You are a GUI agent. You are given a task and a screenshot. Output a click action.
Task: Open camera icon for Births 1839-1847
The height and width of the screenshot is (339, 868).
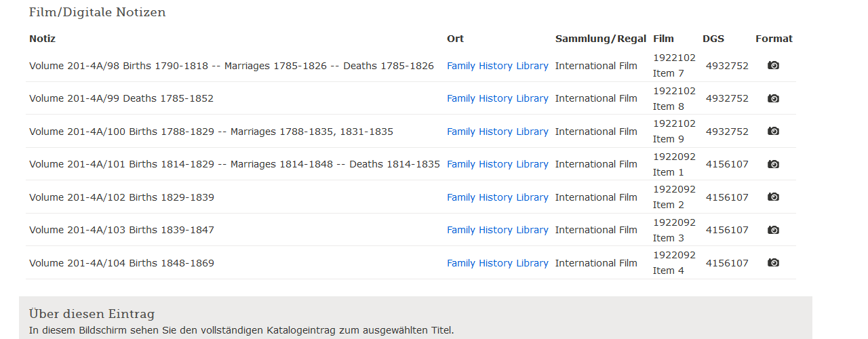click(x=773, y=230)
